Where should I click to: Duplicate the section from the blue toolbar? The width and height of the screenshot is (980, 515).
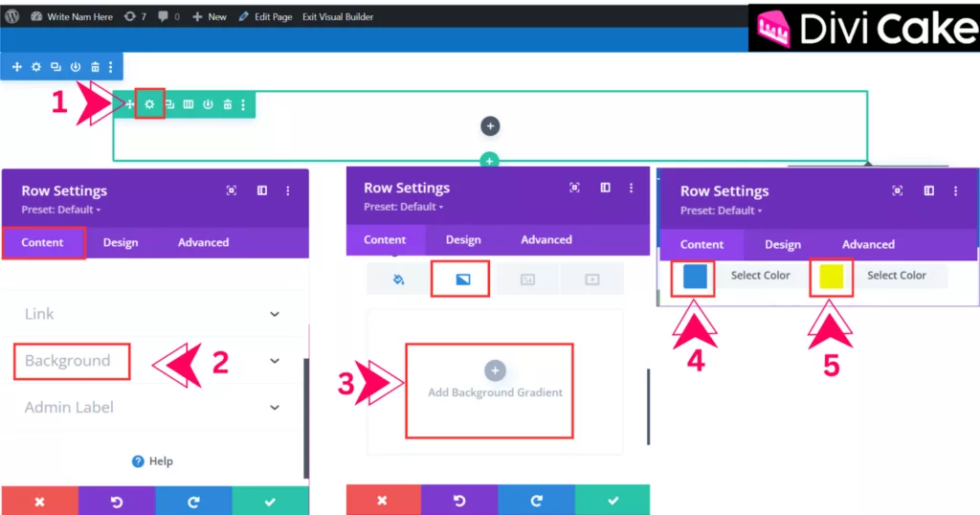point(56,66)
